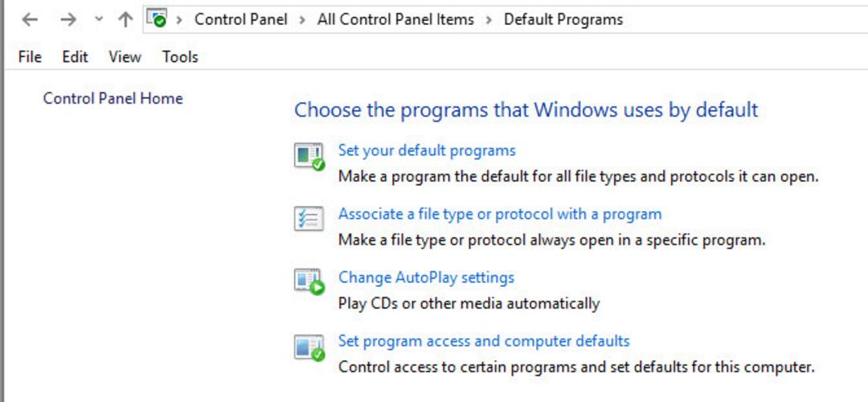Open Change AutoPlay settings link
868x402 pixels.
[x=426, y=277]
